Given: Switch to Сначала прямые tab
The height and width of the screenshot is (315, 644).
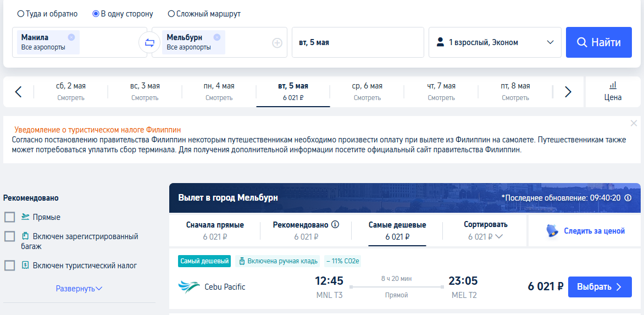Looking at the screenshot, I should point(215,231).
